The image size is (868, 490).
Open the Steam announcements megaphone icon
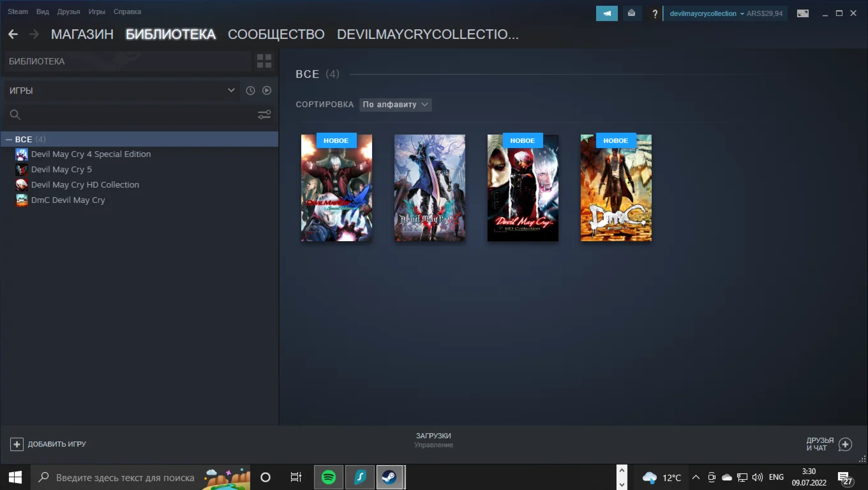point(606,13)
